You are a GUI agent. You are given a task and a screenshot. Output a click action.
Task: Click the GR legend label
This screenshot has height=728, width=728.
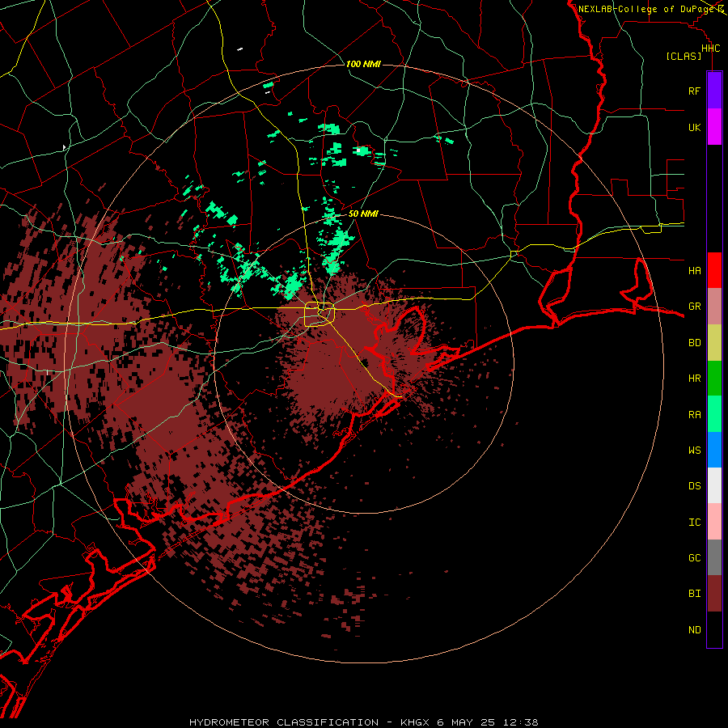point(694,307)
